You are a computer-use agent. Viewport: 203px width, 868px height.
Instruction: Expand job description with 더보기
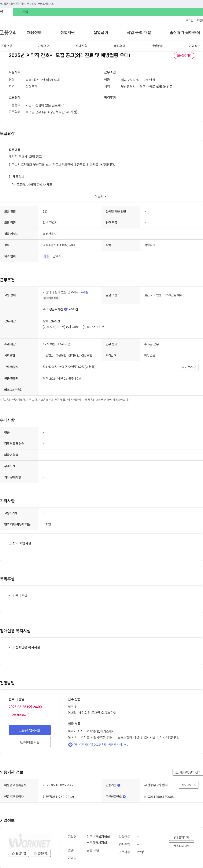click(100, 197)
